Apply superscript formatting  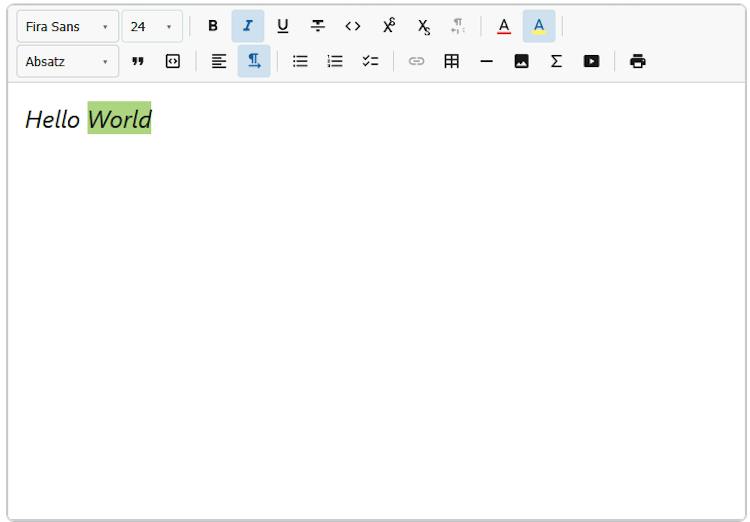pyautogui.click(x=388, y=26)
